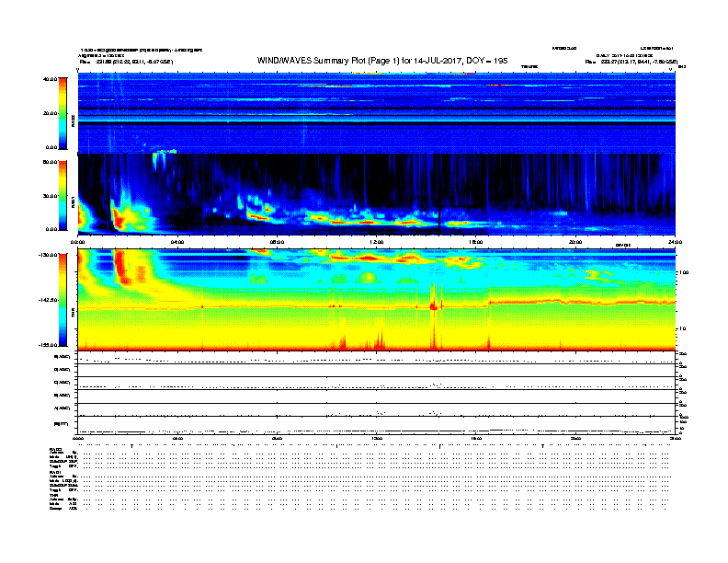
Task: Click 24:00 tick label under RAD1 spectrogram
Action: [x=675, y=242]
